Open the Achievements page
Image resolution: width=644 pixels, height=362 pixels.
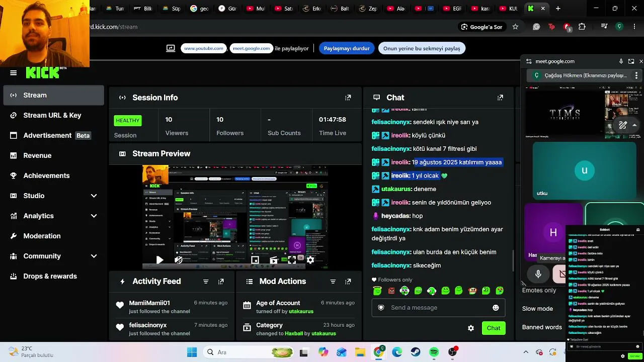pyautogui.click(x=54, y=175)
